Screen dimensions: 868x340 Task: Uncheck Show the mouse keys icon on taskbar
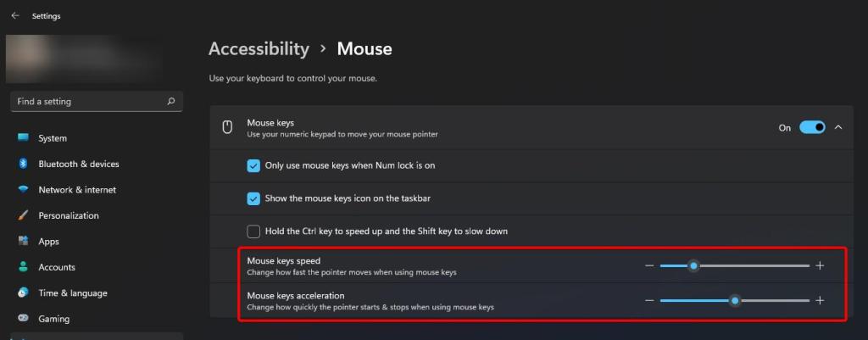[253, 198]
